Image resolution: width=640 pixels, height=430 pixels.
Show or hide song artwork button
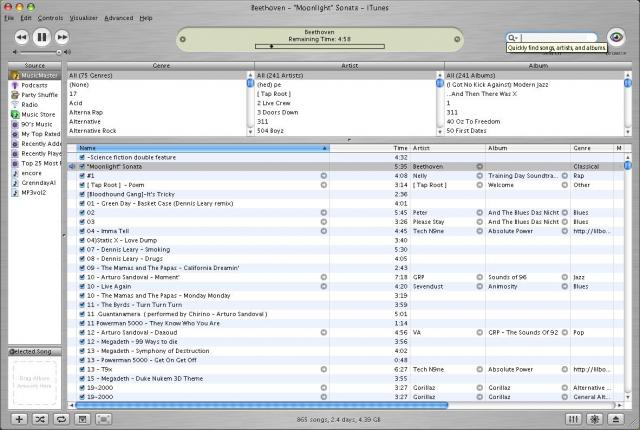pyautogui.click(x=82, y=419)
